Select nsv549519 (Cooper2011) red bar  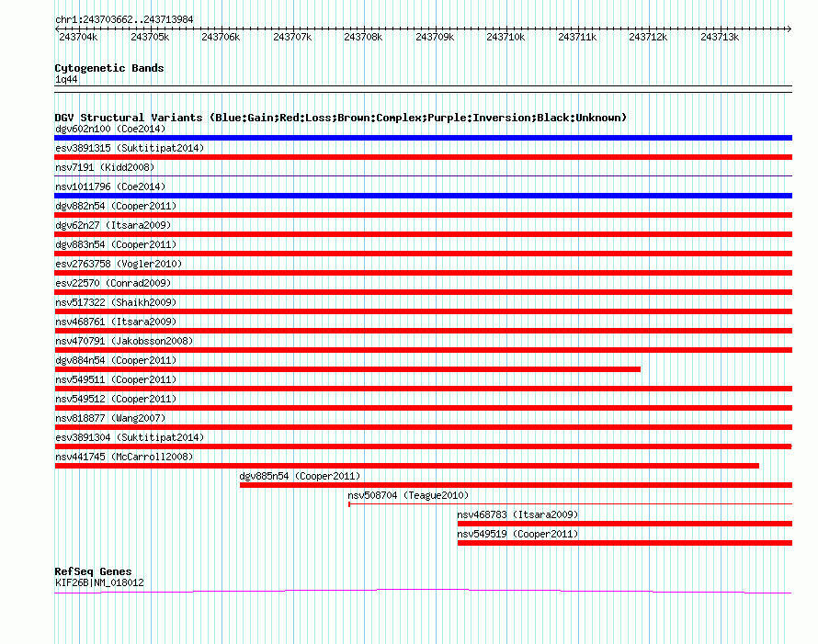tap(625, 543)
